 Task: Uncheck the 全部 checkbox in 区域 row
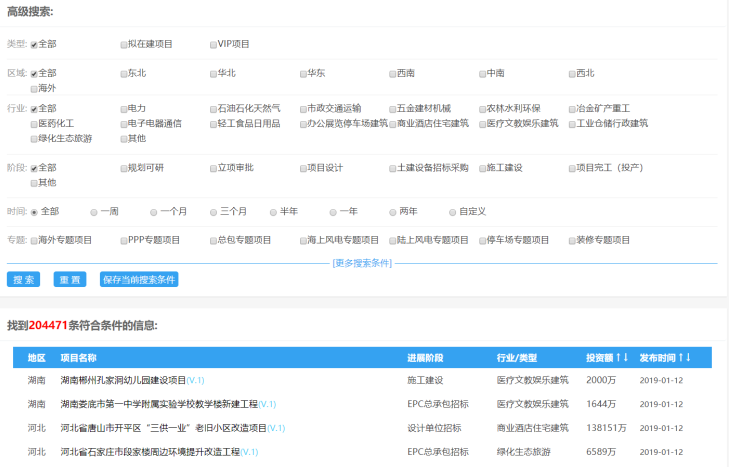(x=34, y=74)
